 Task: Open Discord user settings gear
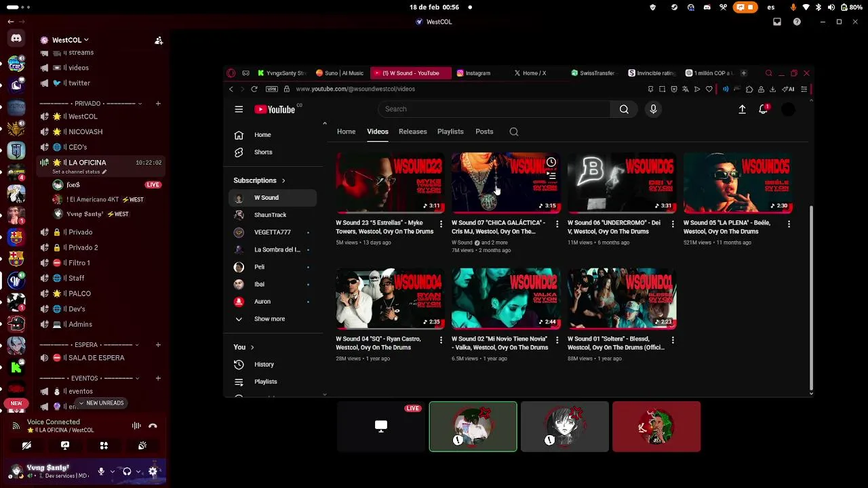pos(153,471)
